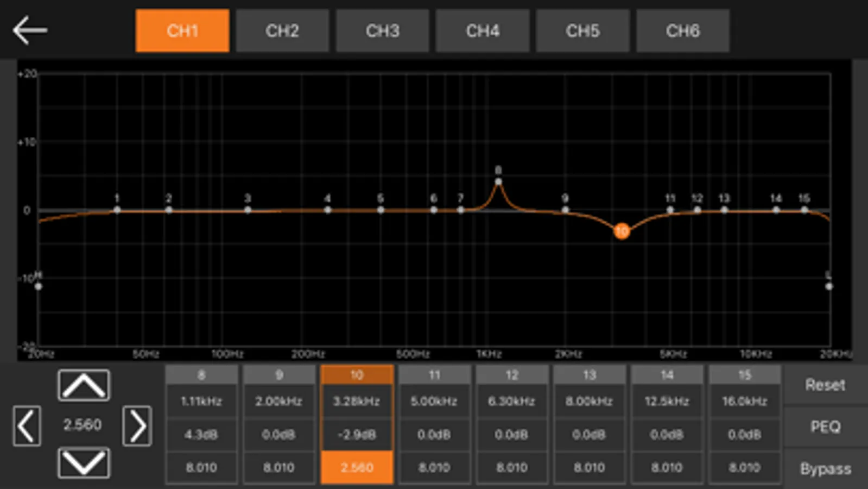This screenshot has height=489, width=868.
Task: Tap band 9's 0.0dB gain cell
Action: [279, 435]
